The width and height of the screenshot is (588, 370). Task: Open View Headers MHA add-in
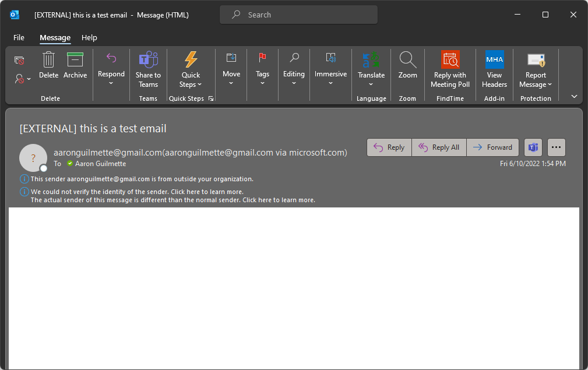[494, 60]
